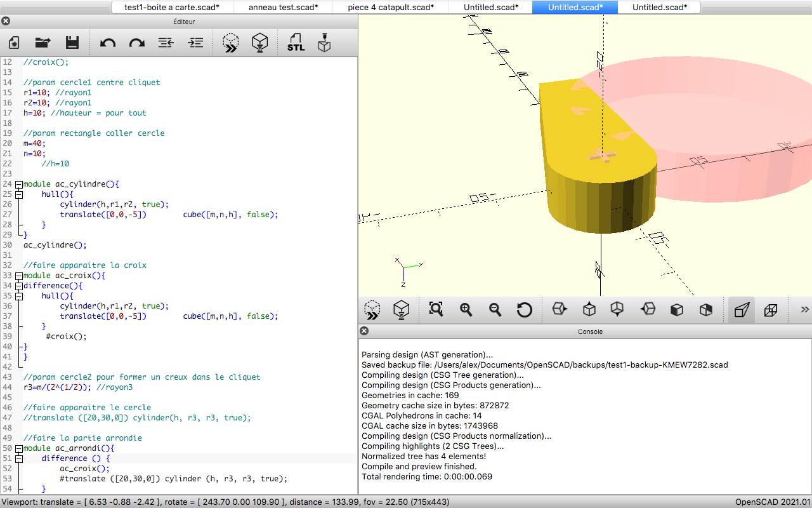Select the highlighted active Untitled.scad tab

tap(575, 7)
